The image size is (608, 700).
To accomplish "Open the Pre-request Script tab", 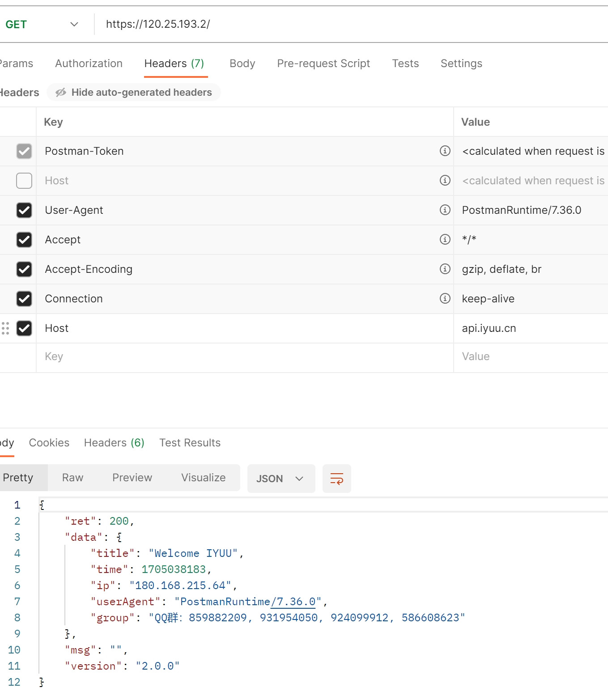I will click(323, 64).
